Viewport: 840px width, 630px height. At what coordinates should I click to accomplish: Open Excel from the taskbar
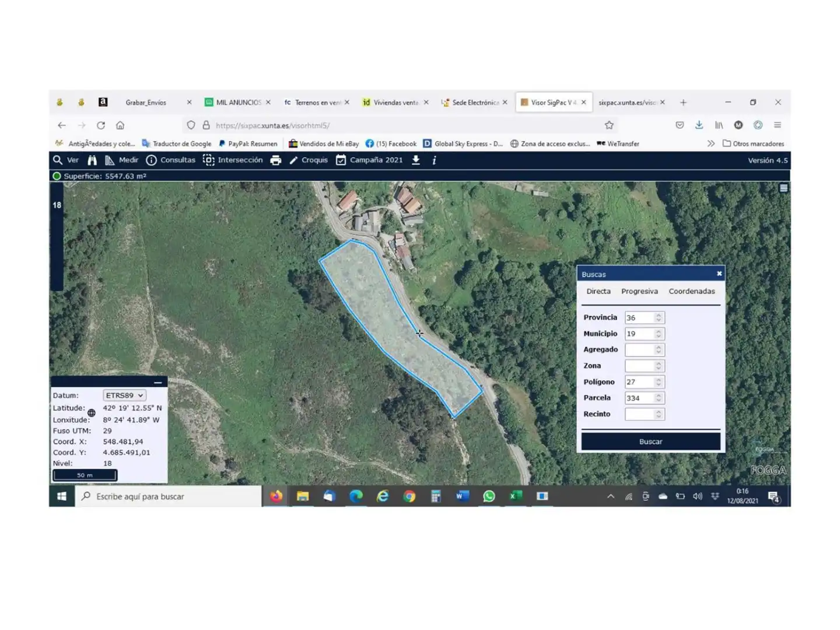(x=516, y=496)
